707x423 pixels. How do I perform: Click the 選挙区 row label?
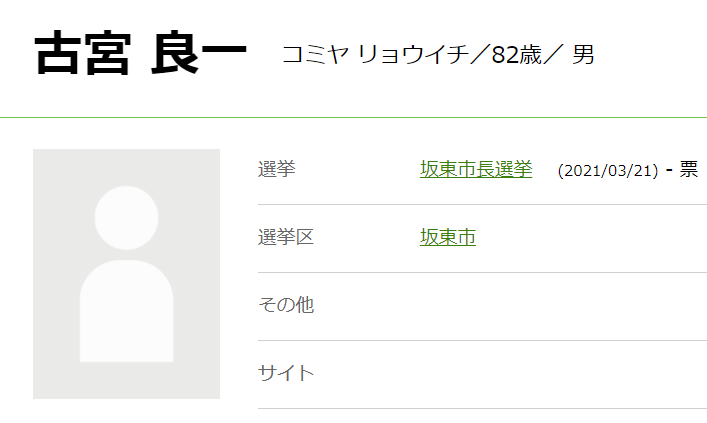(x=286, y=238)
